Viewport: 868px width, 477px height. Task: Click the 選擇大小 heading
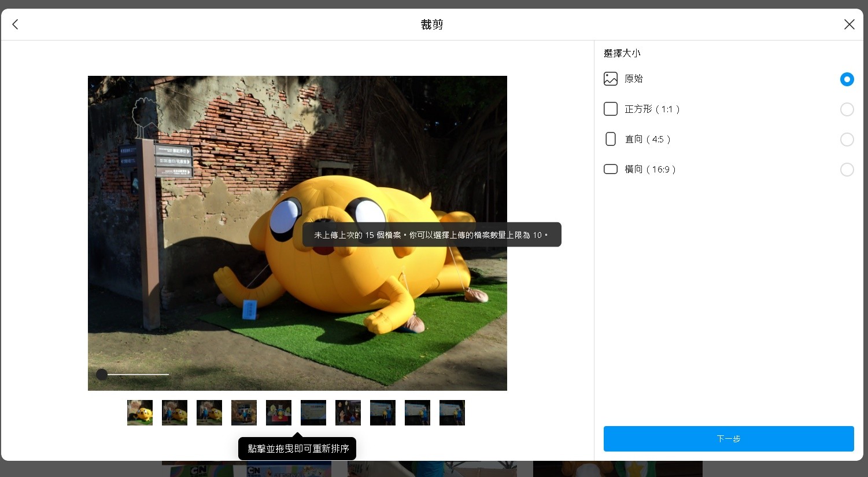pyautogui.click(x=622, y=53)
